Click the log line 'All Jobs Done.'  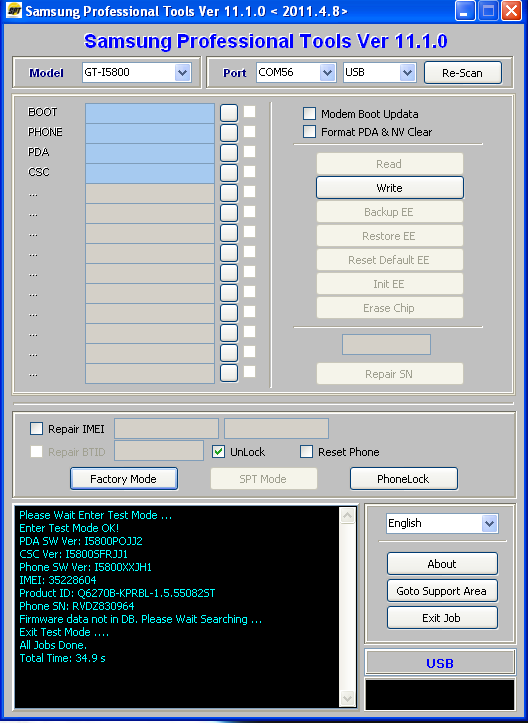(x=53, y=645)
